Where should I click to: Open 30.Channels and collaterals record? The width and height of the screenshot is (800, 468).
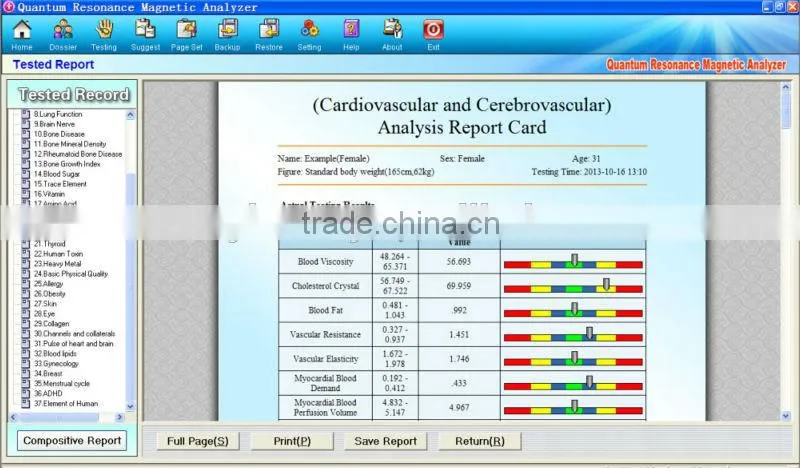coord(74,334)
